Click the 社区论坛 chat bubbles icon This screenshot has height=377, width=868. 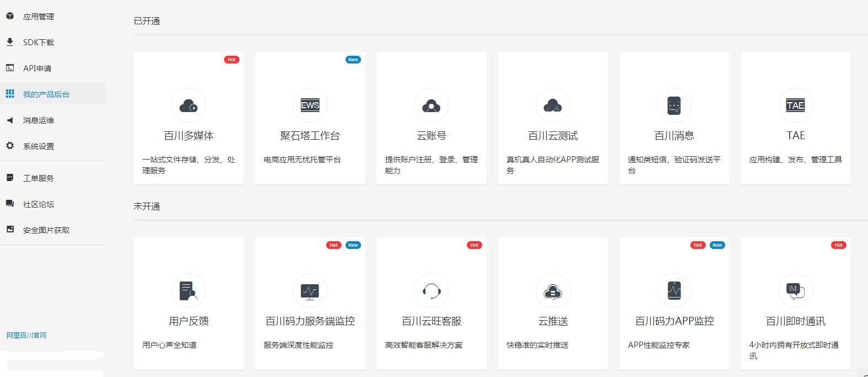pos(10,204)
